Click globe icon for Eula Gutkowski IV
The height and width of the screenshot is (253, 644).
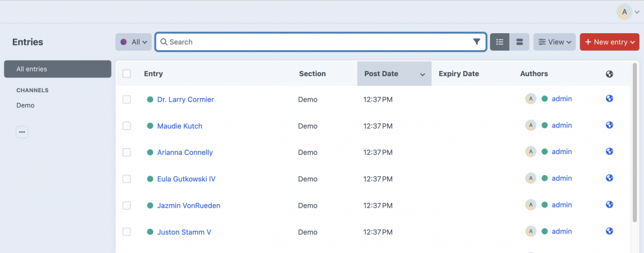(610, 178)
